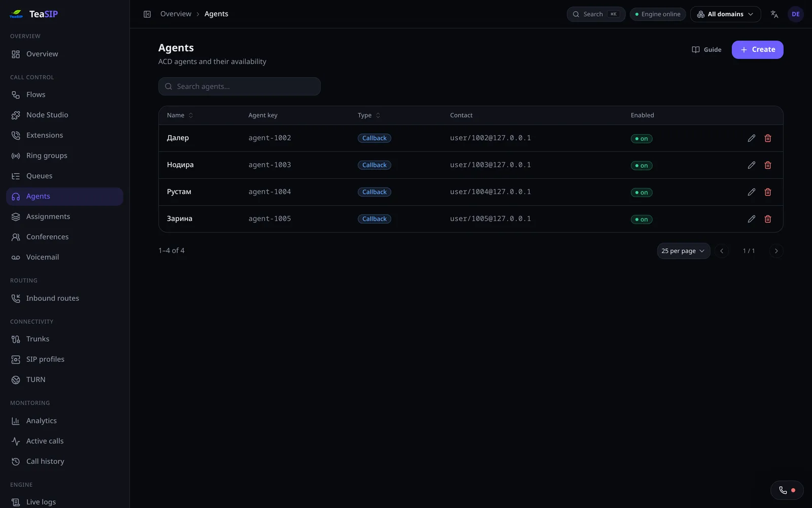812x508 pixels.
Task: Open the DE user avatar
Action: 796,14
